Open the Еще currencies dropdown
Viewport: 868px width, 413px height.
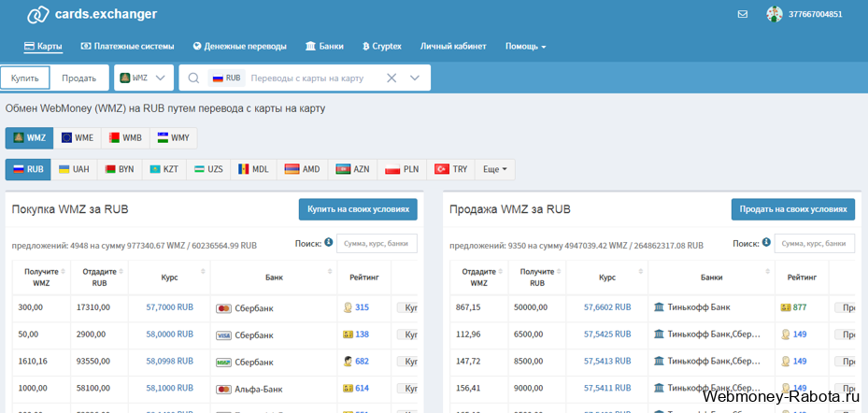click(x=495, y=169)
